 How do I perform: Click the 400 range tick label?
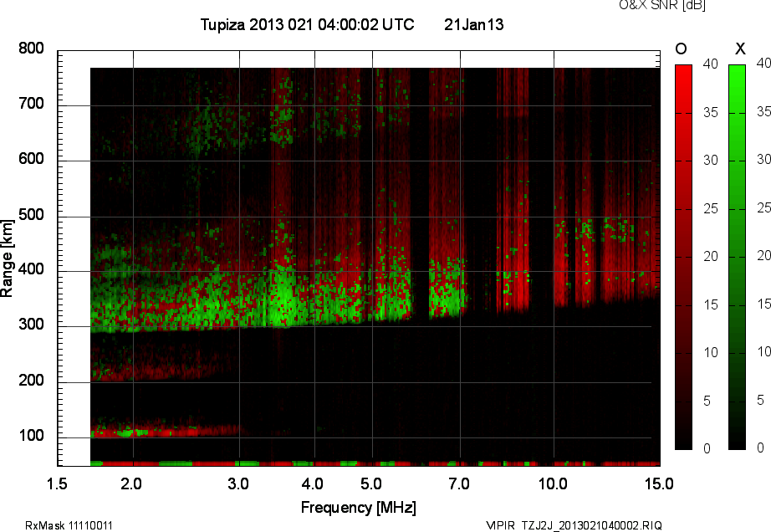(31, 269)
